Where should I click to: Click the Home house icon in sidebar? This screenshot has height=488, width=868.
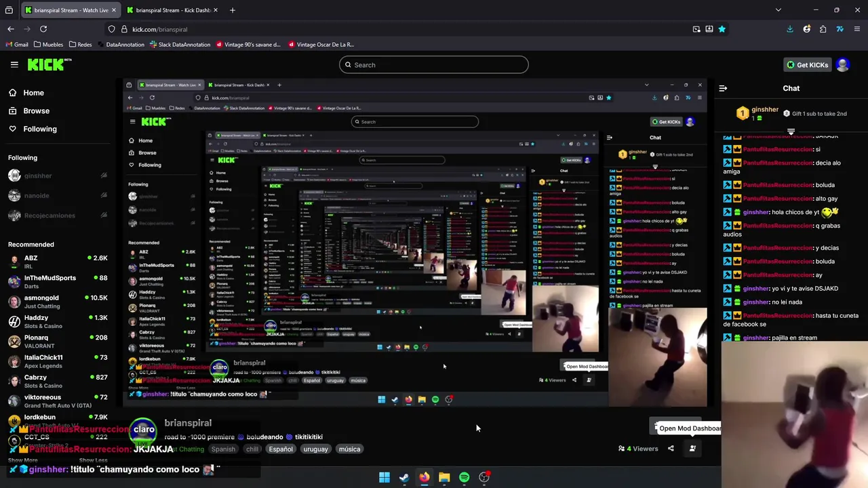pos(12,93)
